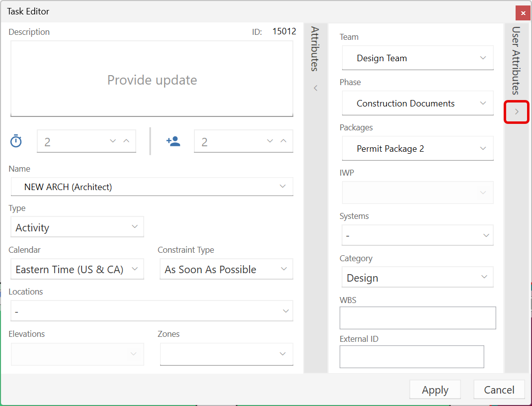Decrease the crew size with down arrow
This screenshot has width=532, height=406.
pos(270,141)
